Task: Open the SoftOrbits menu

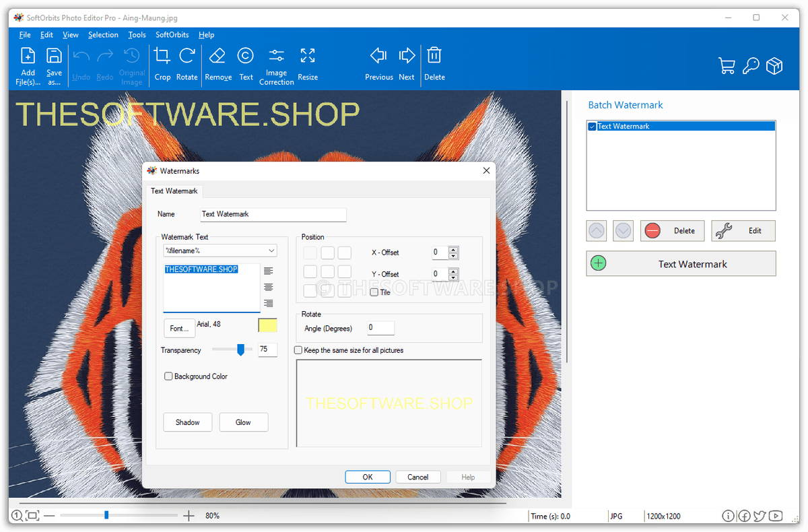Action: click(x=172, y=35)
